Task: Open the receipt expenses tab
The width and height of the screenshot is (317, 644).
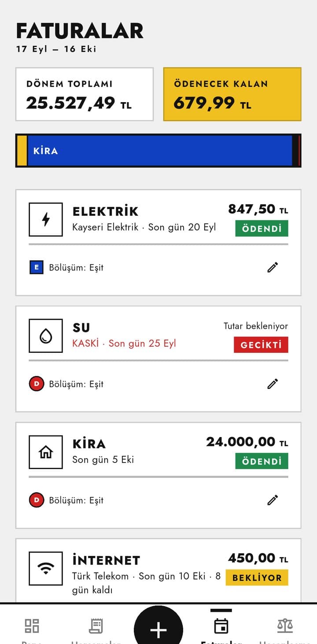Action: pos(96,629)
